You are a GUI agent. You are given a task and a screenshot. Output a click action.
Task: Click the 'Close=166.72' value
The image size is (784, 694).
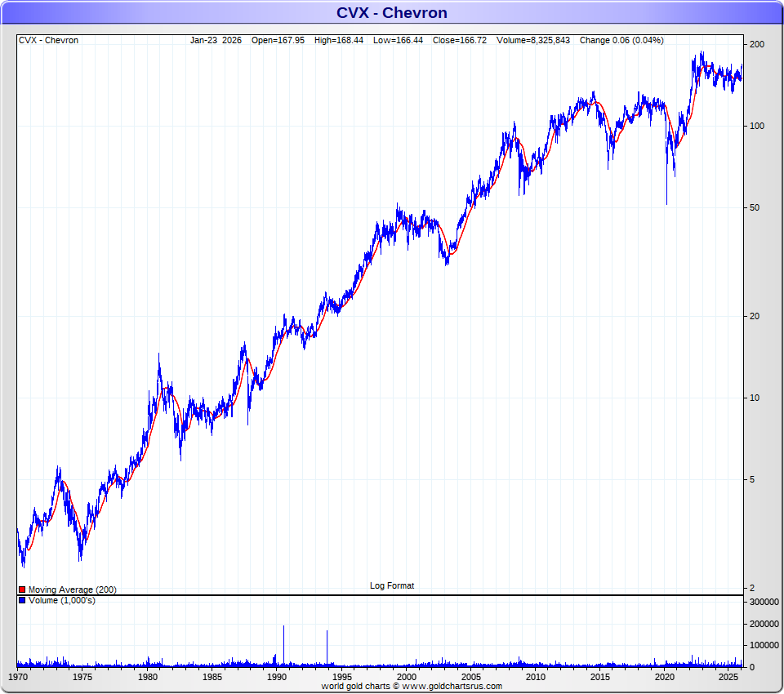460,40
